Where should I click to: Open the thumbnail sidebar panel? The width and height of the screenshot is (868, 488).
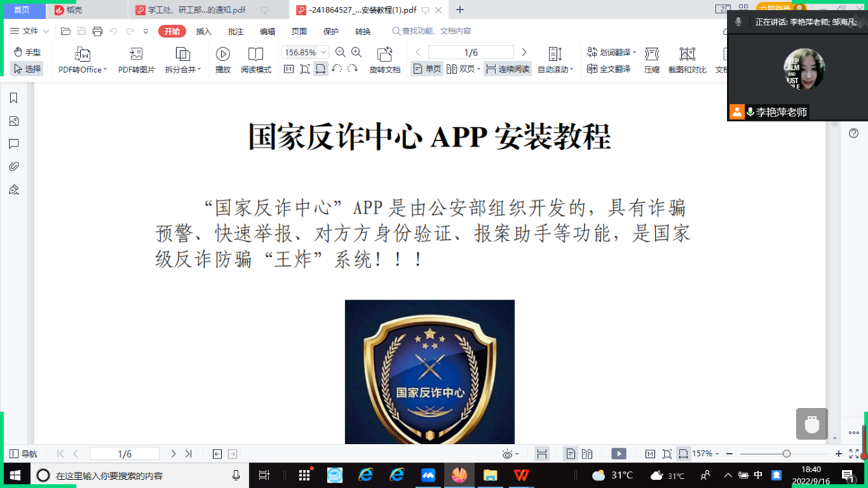(x=14, y=121)
